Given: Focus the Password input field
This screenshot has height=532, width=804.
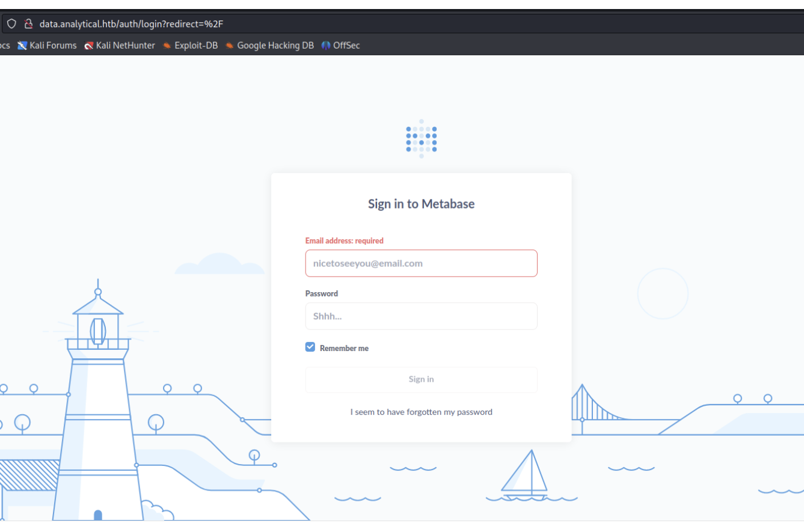Looking at the screenshot, I should (x=421, y=316).
